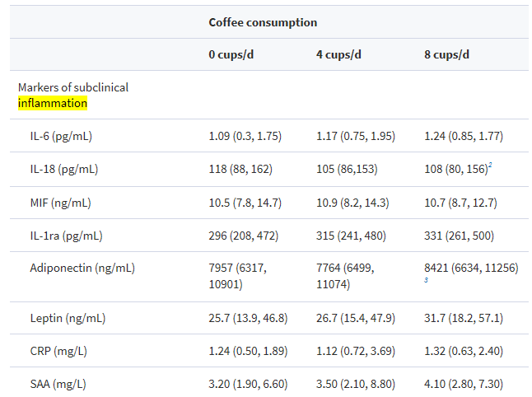
Task: Select the 8 cups/d column header
Action: pos(446,54)
